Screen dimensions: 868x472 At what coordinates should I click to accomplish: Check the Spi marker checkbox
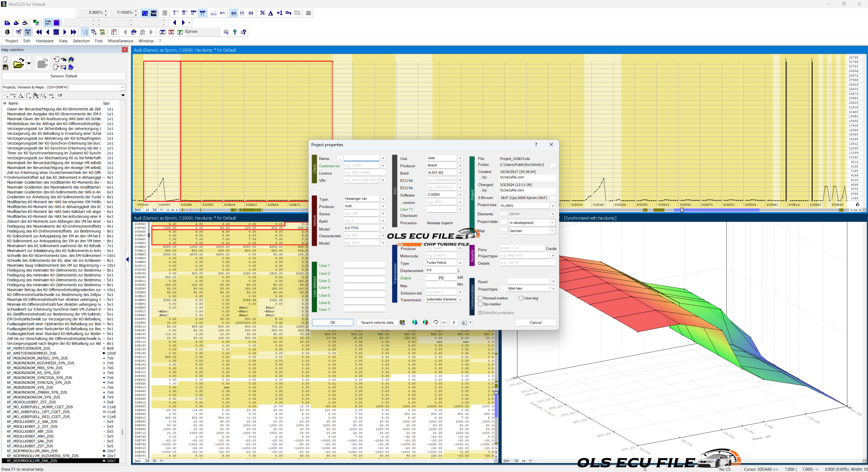click(x=480, y=304)
